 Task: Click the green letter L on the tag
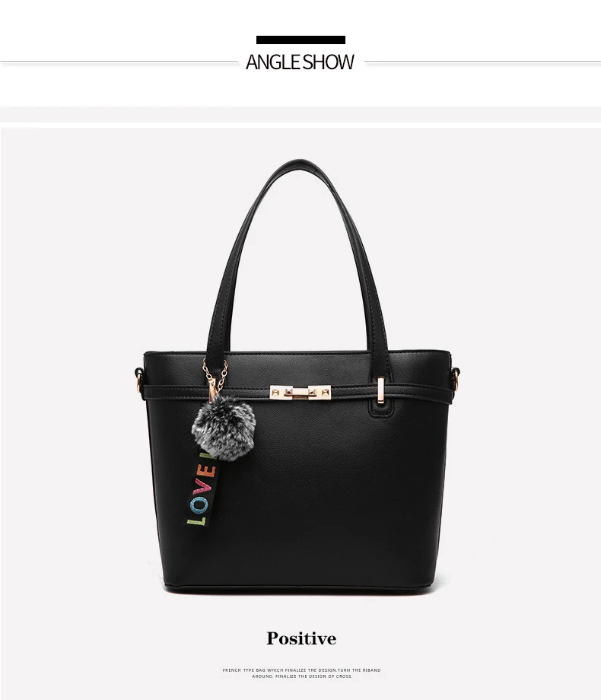(196, 520)
